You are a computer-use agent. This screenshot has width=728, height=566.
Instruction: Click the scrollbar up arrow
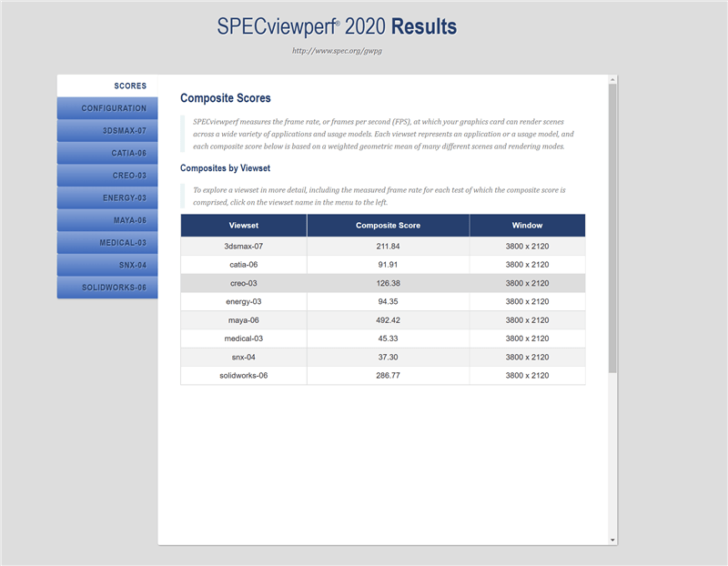pyautogui.click(x=612, y=80)
